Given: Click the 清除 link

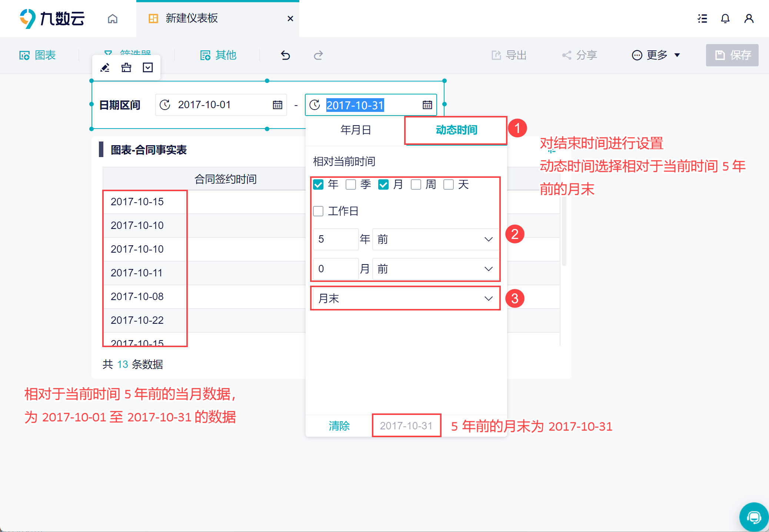Looking at the screenshot, I should click(339, 426).
